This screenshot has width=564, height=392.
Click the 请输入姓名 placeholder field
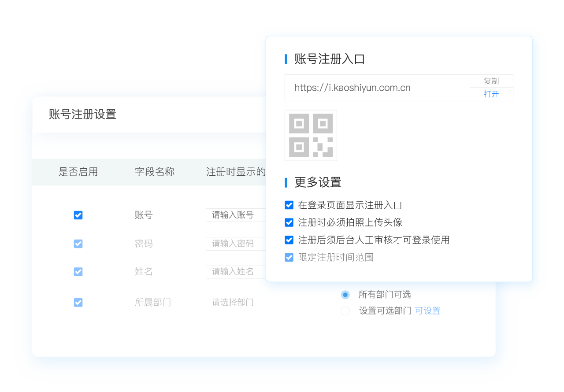coord(236,272)
